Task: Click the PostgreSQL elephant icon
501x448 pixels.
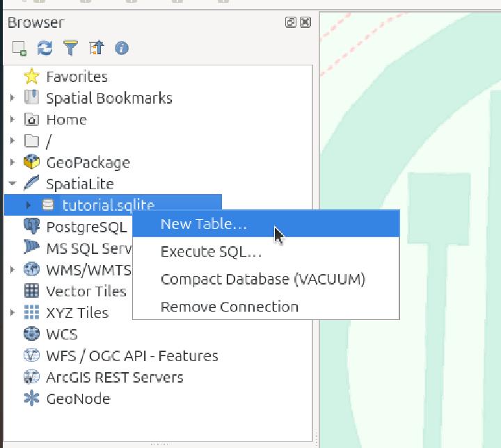Action: click(x=31, y=227)
